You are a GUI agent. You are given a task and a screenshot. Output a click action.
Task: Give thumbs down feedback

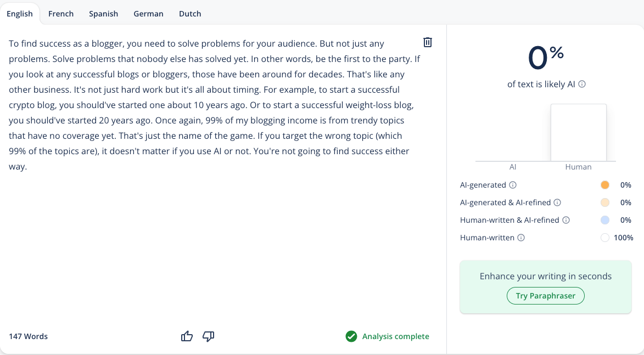pos(208,336)
